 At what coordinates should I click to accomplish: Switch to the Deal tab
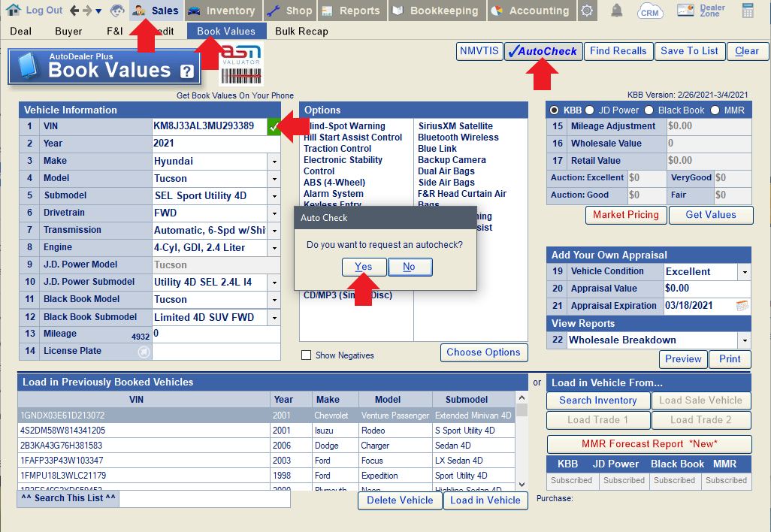(20, 31)
